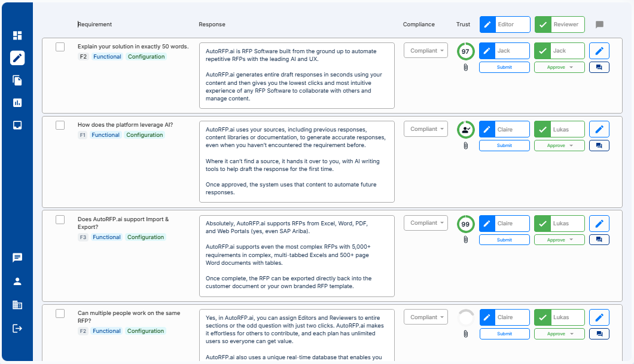Click edit pencil button for 50 words row
Viewport: 634px width, 364px height.
[599, 51]
